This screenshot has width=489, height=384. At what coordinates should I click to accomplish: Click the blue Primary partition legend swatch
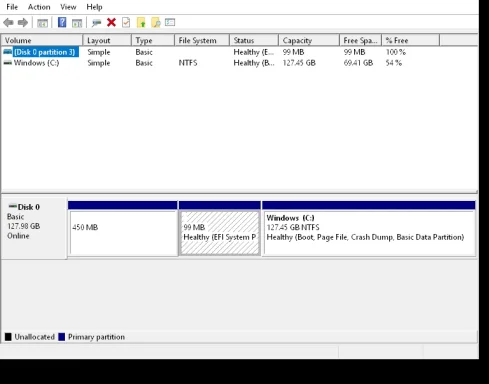point(61,337)
